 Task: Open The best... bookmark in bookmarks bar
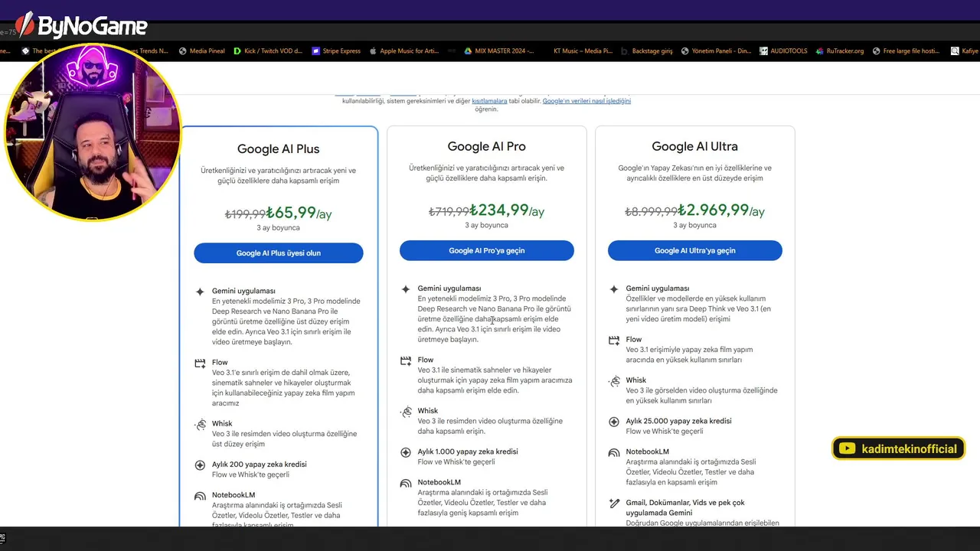pyautogui.click(x=38, y=51)
